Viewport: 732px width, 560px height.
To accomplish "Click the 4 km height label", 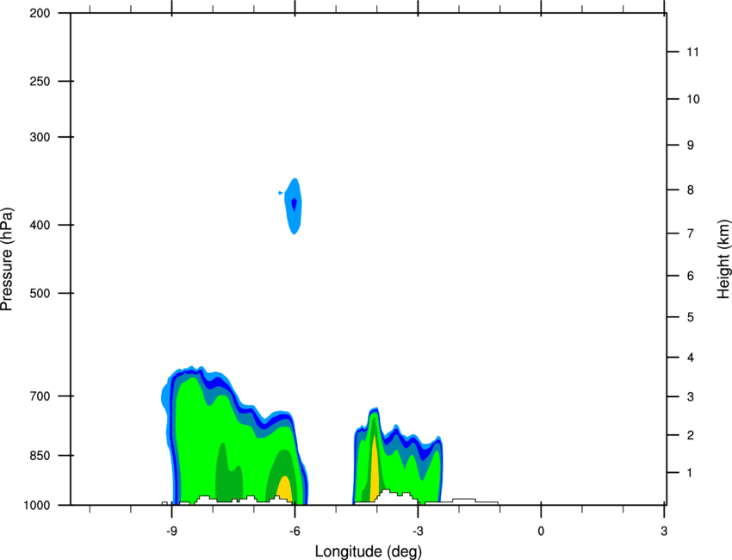I will 691,358.
